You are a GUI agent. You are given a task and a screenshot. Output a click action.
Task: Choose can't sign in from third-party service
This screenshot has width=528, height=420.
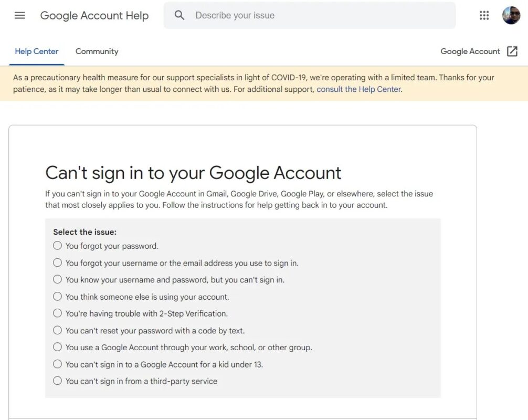[57, 381]
